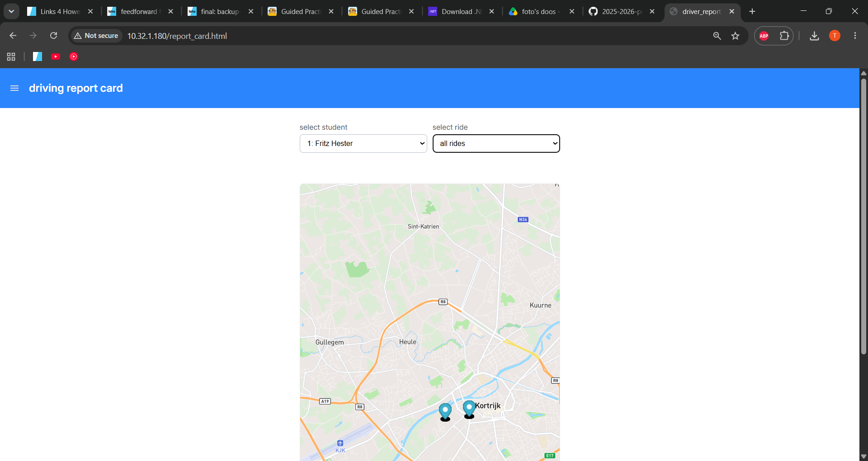The height and width of the screenshot is (461, 868).
Task: Click the KJK airport icon on map
Action: [x=340, y=443]
